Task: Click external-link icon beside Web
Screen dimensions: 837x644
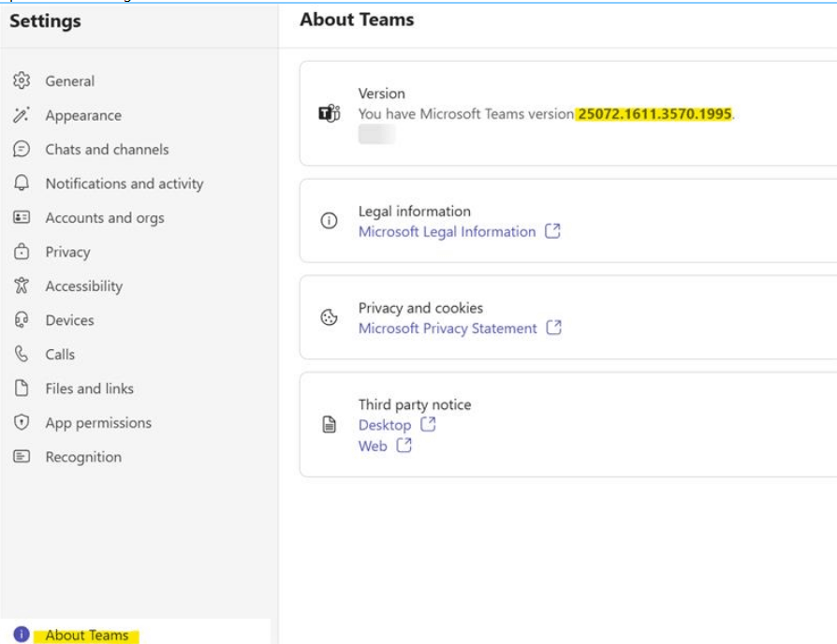Action: 404,445
